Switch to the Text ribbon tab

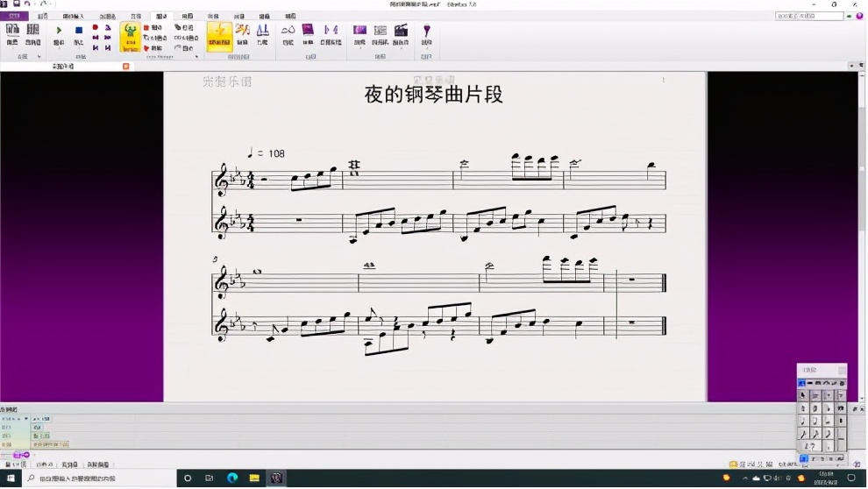pyautogui.click(x=136, y=16)
